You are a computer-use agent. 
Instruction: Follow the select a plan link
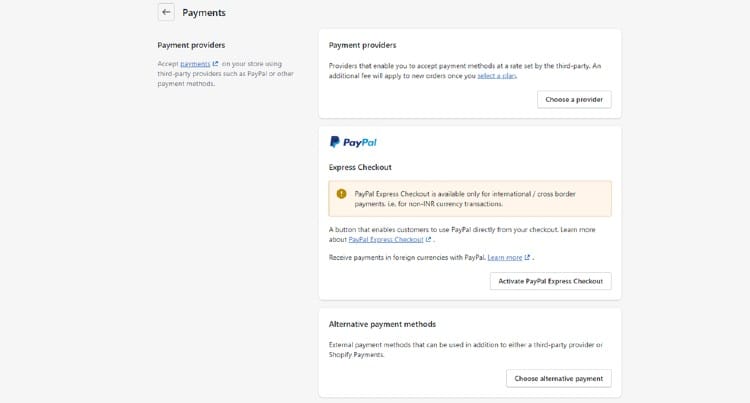tap(496, 76)
